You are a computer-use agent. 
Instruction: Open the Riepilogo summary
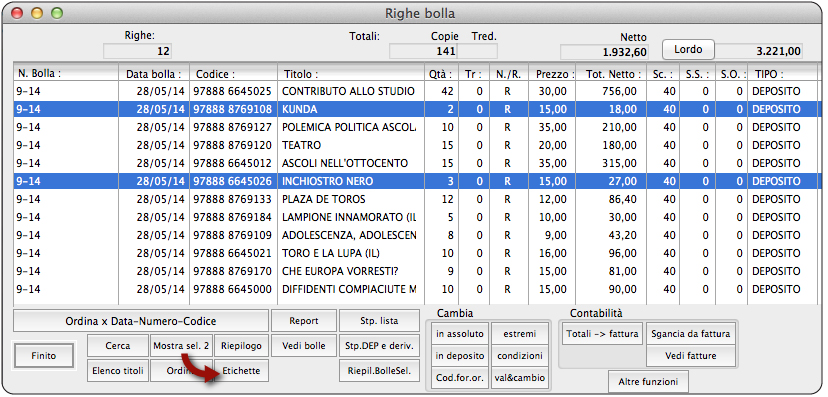pyautogui.click(x=241, y=346)
